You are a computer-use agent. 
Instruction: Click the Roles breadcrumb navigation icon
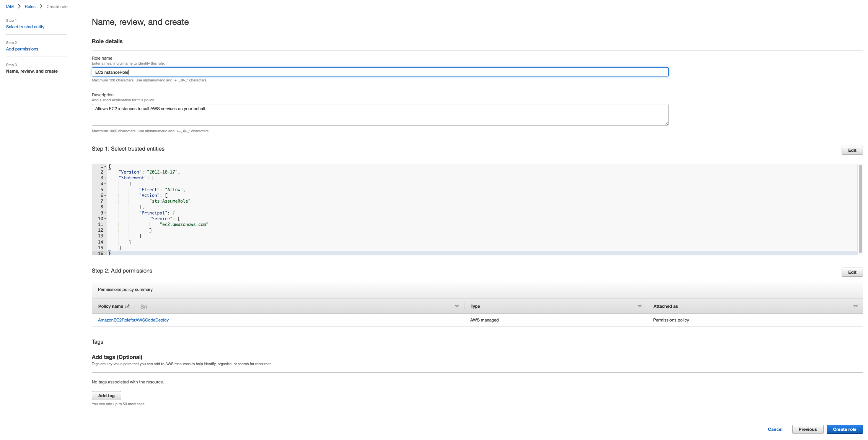(30, 6)
